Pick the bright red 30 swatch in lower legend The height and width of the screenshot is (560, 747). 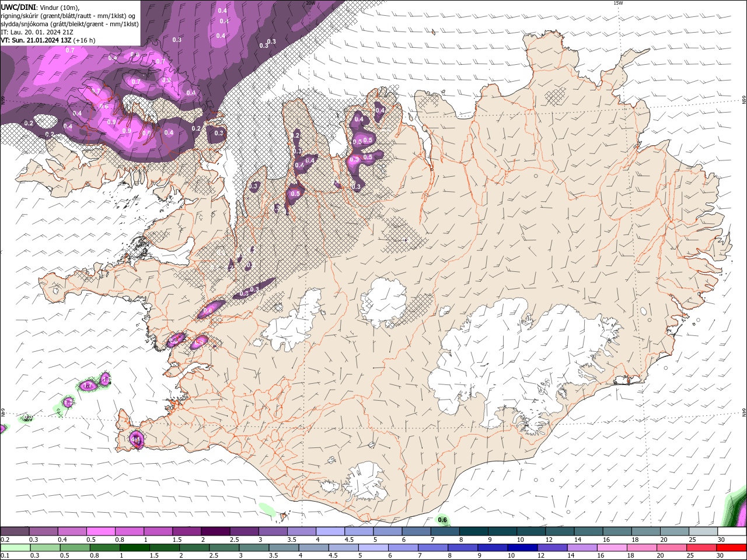pos(732,548)
